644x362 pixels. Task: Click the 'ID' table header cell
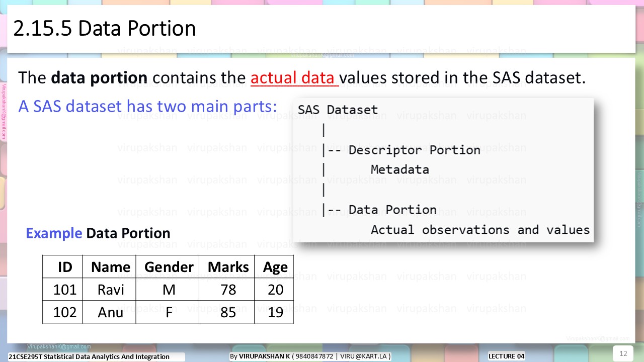pos(62,266)
